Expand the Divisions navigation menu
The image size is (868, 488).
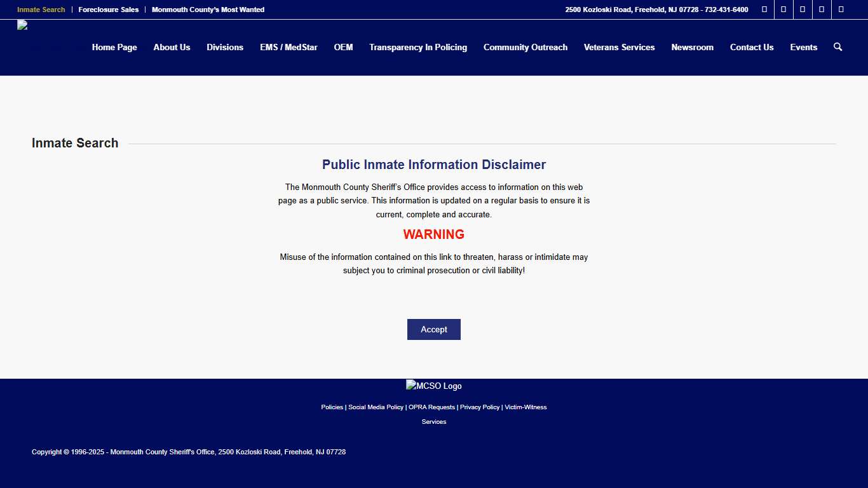225,47
